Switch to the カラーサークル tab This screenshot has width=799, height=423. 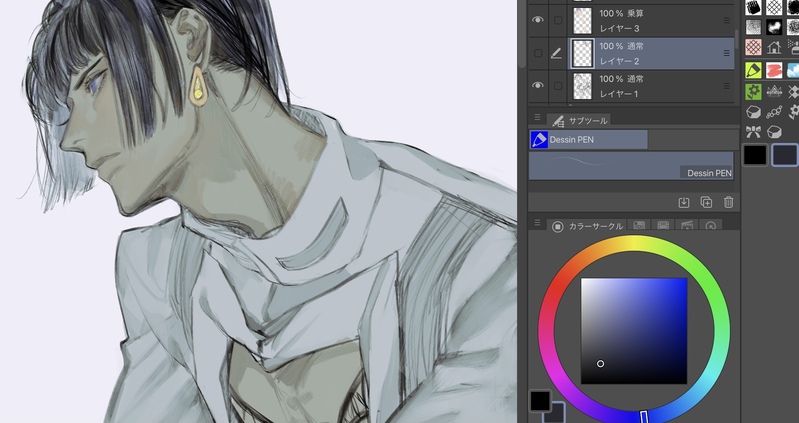(x=587, y=226)
